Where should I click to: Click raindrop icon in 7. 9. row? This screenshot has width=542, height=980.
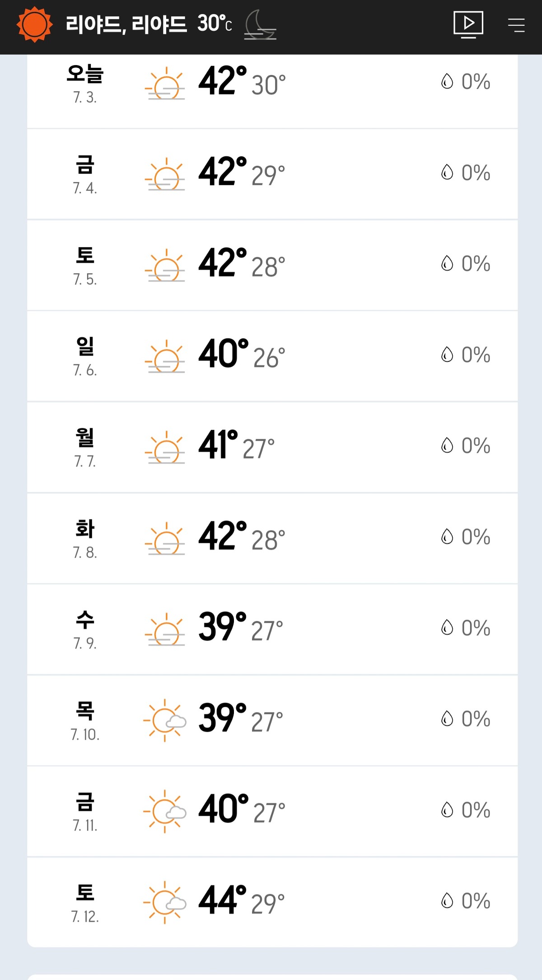(x=447, y=628)
